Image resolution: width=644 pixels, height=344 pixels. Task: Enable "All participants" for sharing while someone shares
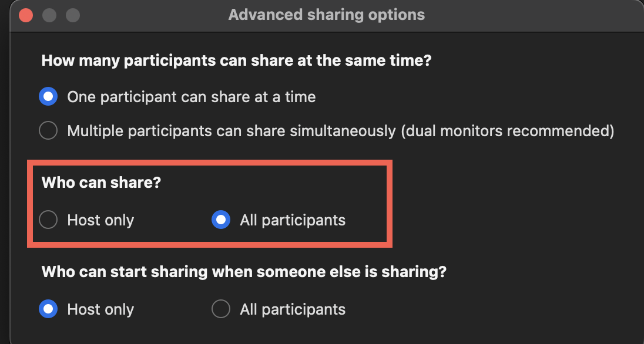click(221, 309)
